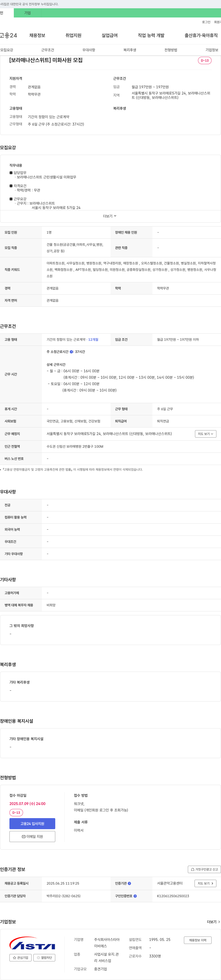Screen dimensions: 221x980
Task: Jump to 모집요강 section tab
Action: click(6, 50)
